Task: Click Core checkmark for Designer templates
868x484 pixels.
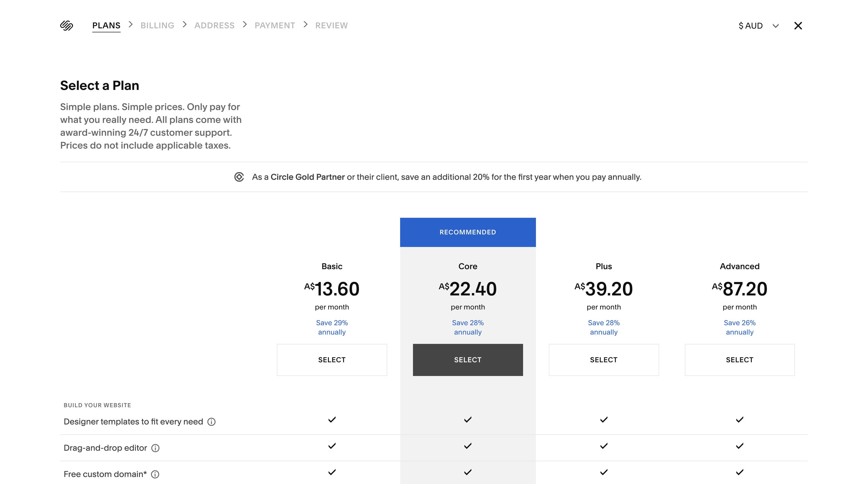Action: click(x=468, y=420)
